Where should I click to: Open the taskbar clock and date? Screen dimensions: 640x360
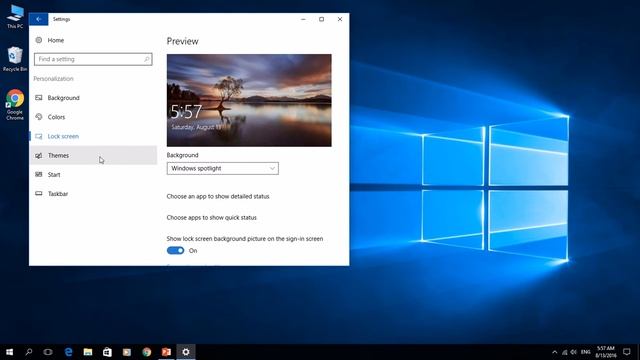click(606, 352)
